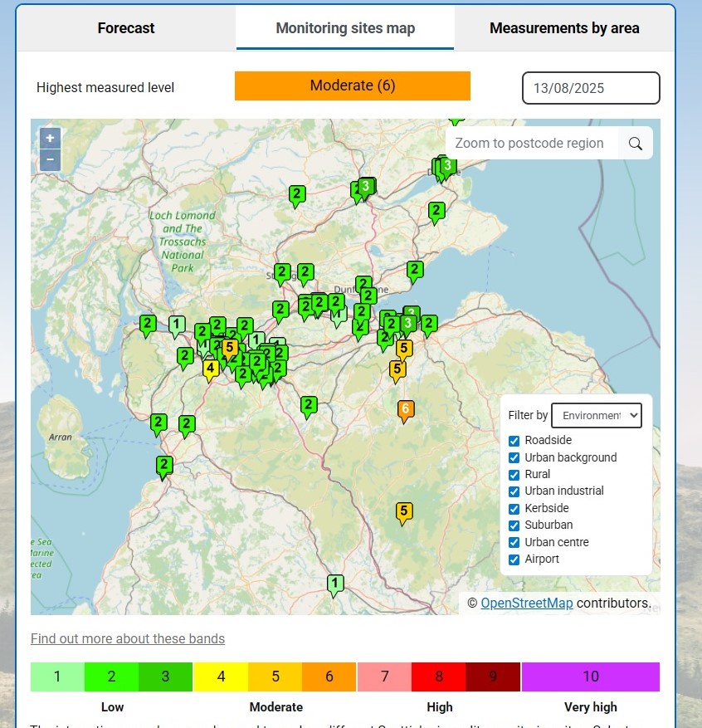
Task: Click the map zoom in (+) control
Action: (50, 138)
